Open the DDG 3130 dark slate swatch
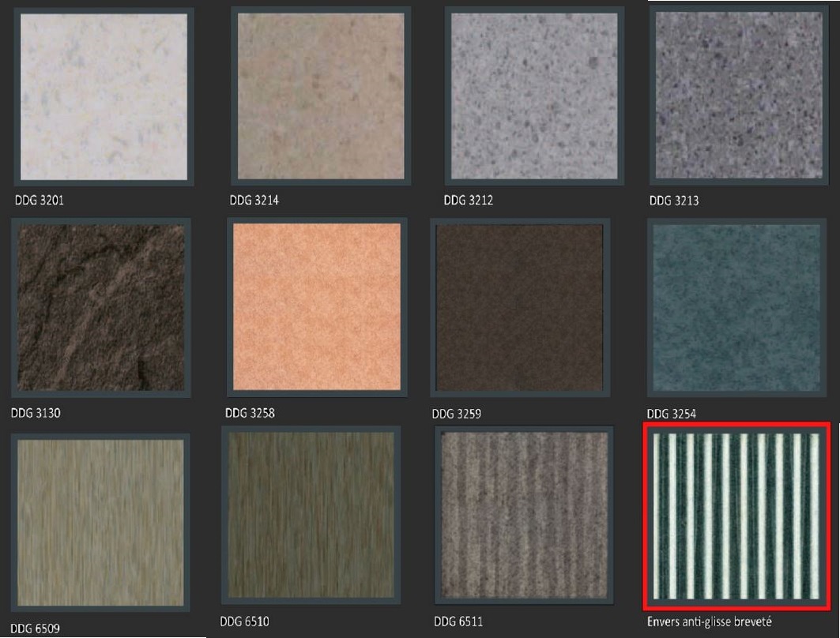The image size is (840, 638). tap(100, 308)
